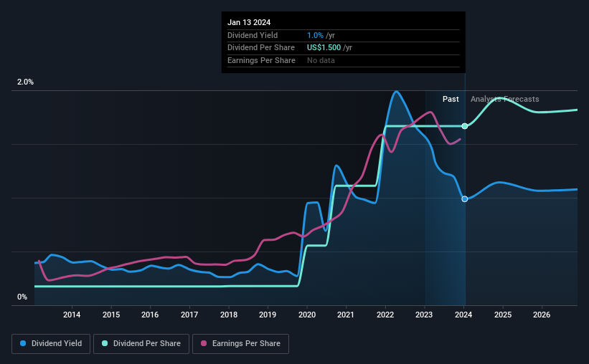Click the Past region label
The image size is (589, 364).
451,99
